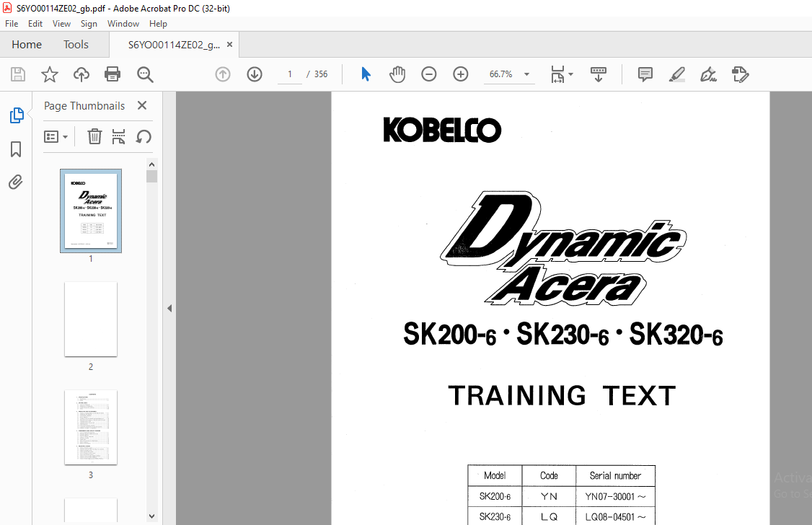This screenshot has height=525, width=812.
Task: Switch to the Tools tab
Action: (x=76, y=45)
